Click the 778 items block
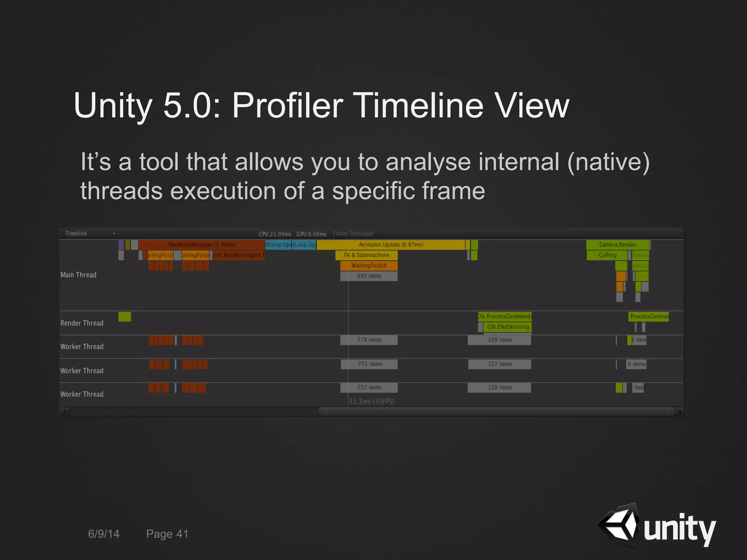The image size is (747, 560). click(369, 340)
